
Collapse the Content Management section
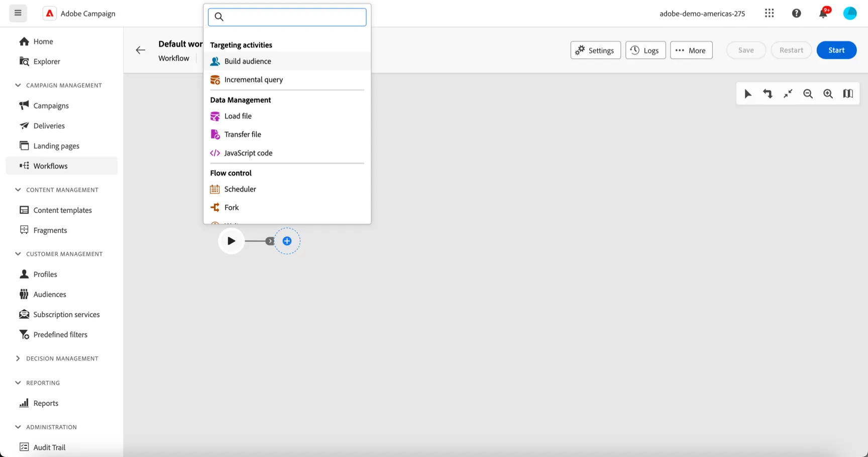pyautogui.click(x=18, y=190)
